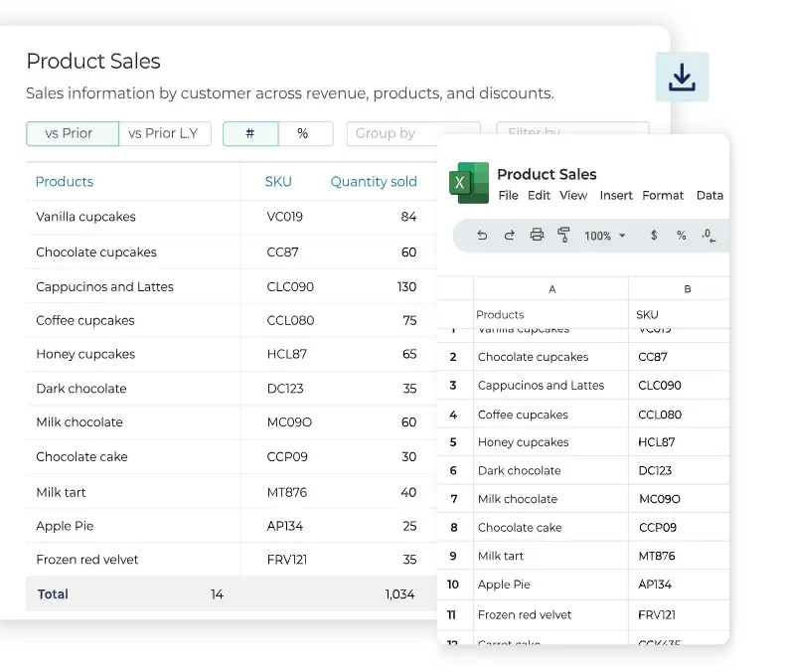Click the percent format toolbar icon
The width and height of the screenshot is (785, 672).
681,235
